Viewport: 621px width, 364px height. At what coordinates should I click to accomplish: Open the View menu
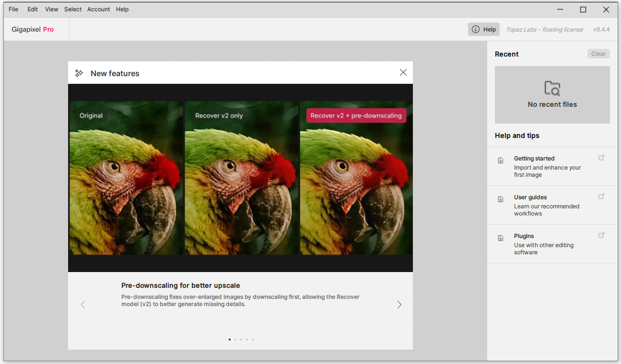(x=52, y=9)
